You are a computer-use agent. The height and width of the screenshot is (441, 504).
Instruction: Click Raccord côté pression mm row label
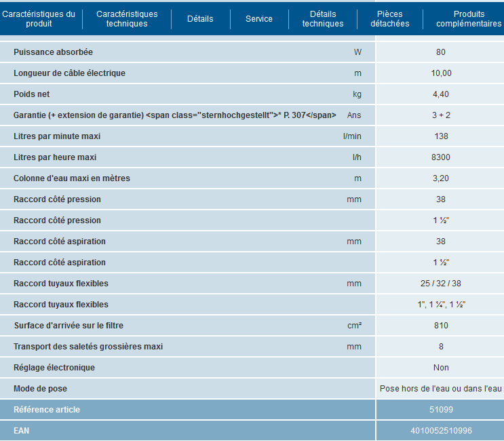(57, 199)
